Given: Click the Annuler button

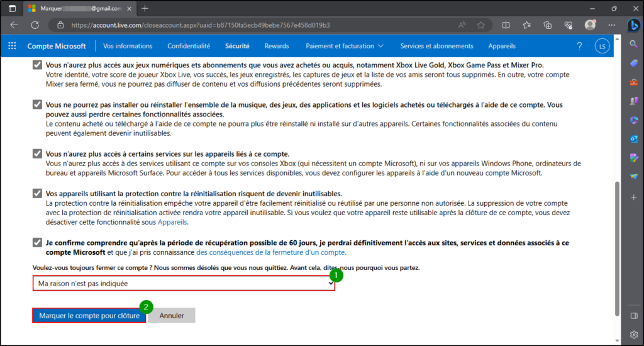Looking at the screenshot, I should (x=172, y=316).
